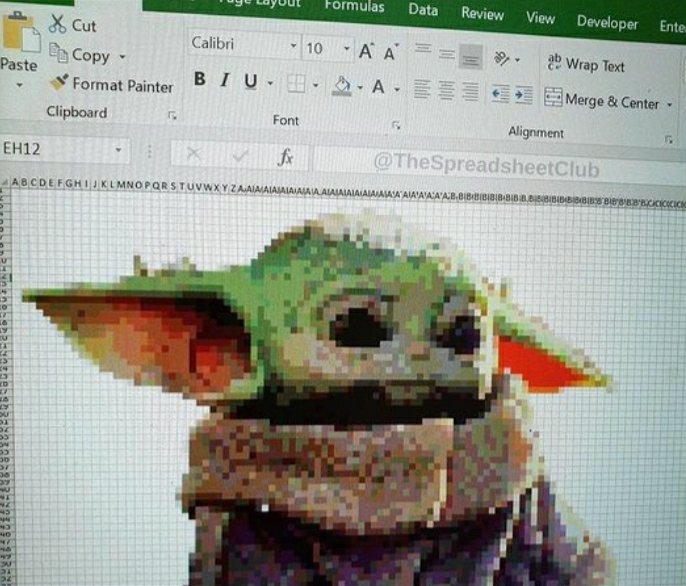Open the Copy options dropdown arrow

(122, 56)
